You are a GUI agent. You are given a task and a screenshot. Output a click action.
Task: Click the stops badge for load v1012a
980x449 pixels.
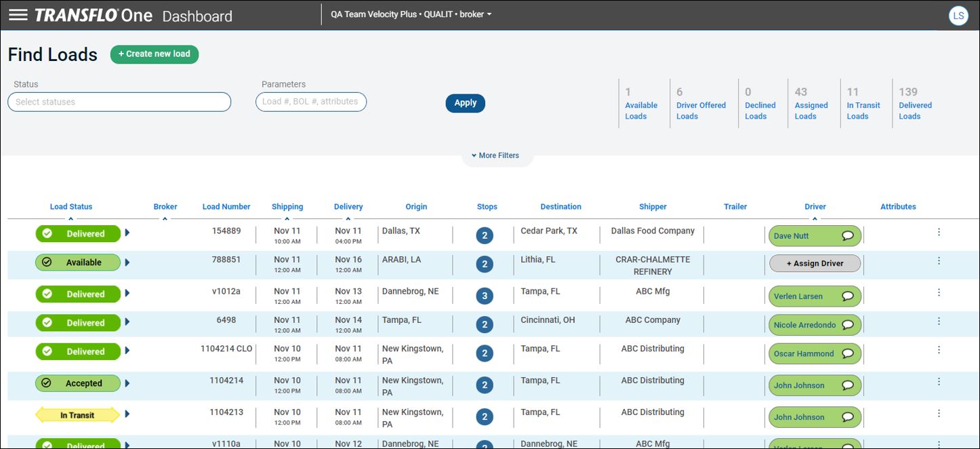[484, 296]
